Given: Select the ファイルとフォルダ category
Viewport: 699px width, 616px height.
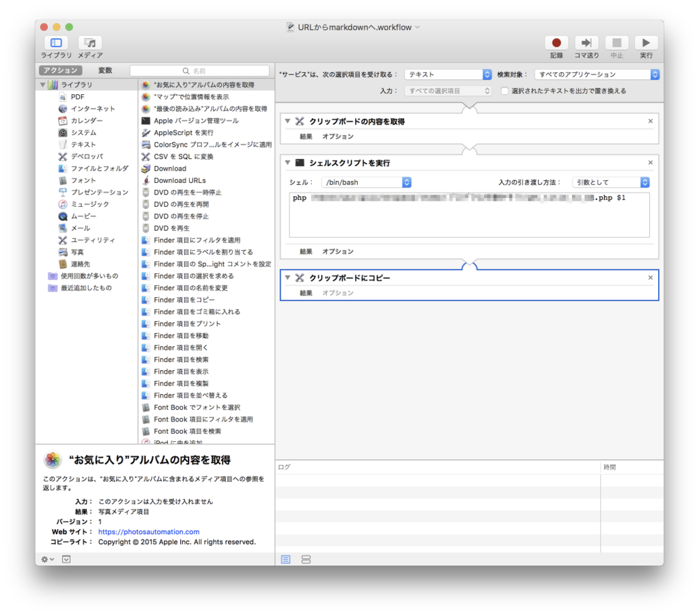Looking at the screenshot, I should coord(100,168).
